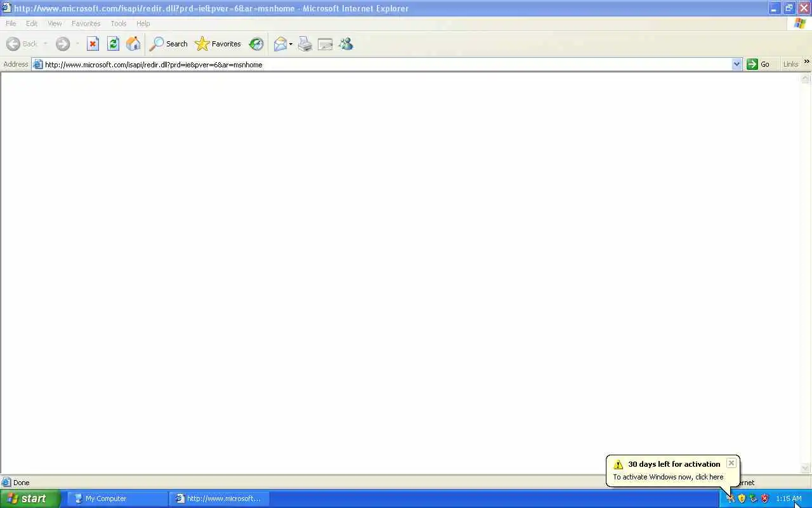The width and height of the screenshot is (812, 508).
Task: Click the vertical scrollbar up arrow
Action: point(806,78)
